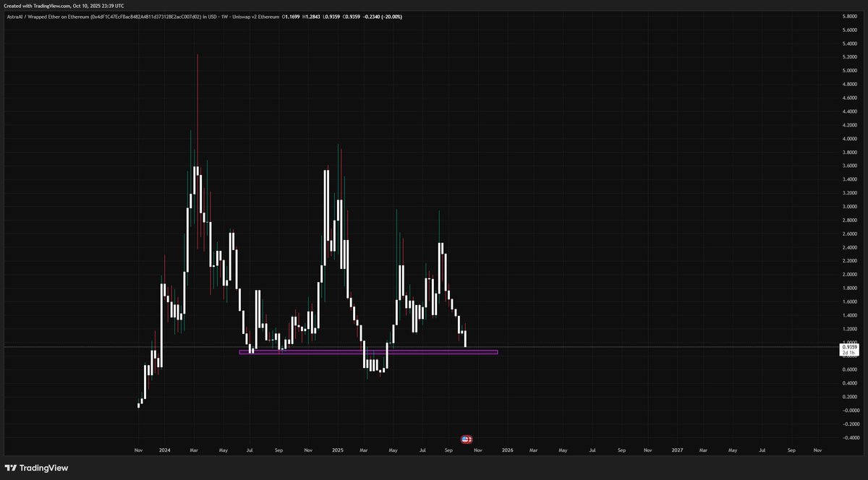Screen dimensions: 868x480
Task: Click the 1.8000 price axis label
Action: coord(849,288)
